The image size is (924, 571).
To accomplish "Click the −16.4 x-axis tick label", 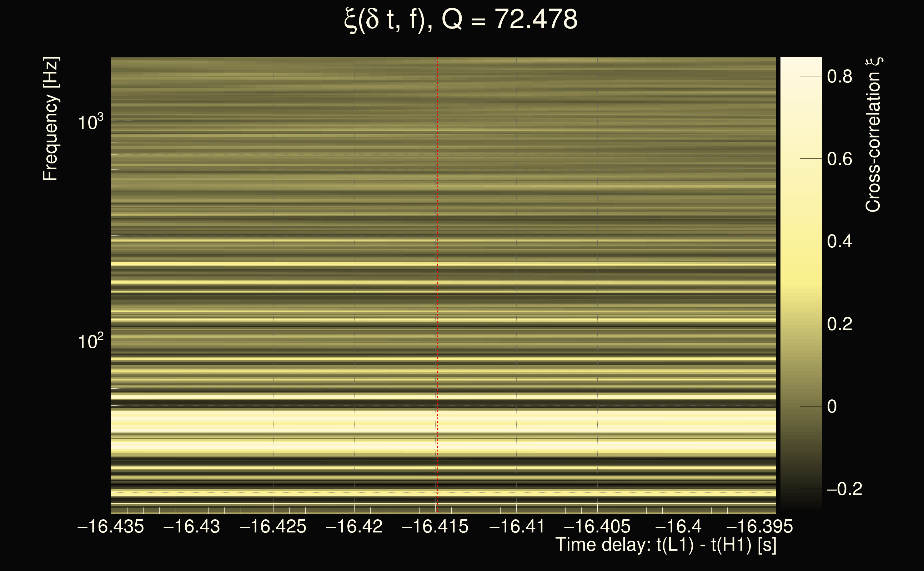I will tap(678, 526).
